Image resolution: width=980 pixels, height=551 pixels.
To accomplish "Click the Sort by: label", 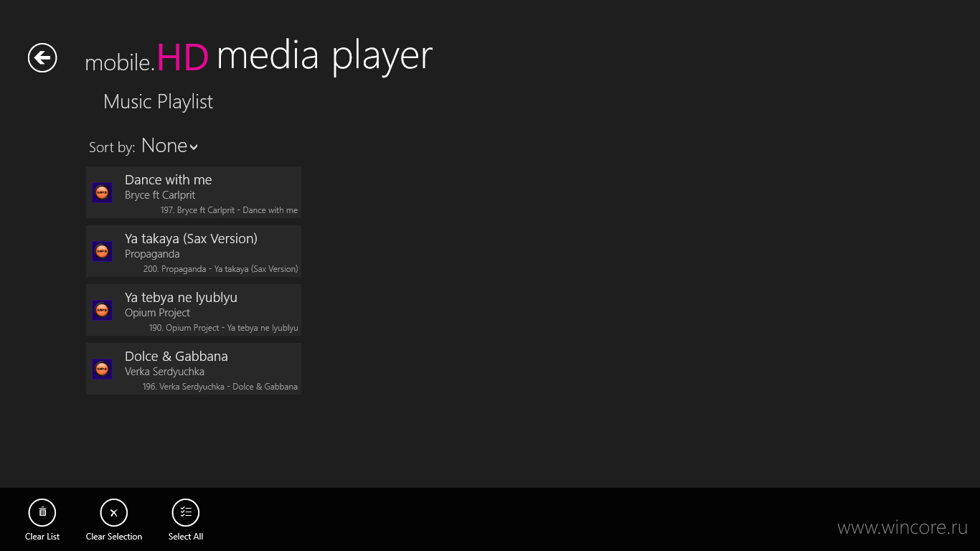I will (112, 147).
